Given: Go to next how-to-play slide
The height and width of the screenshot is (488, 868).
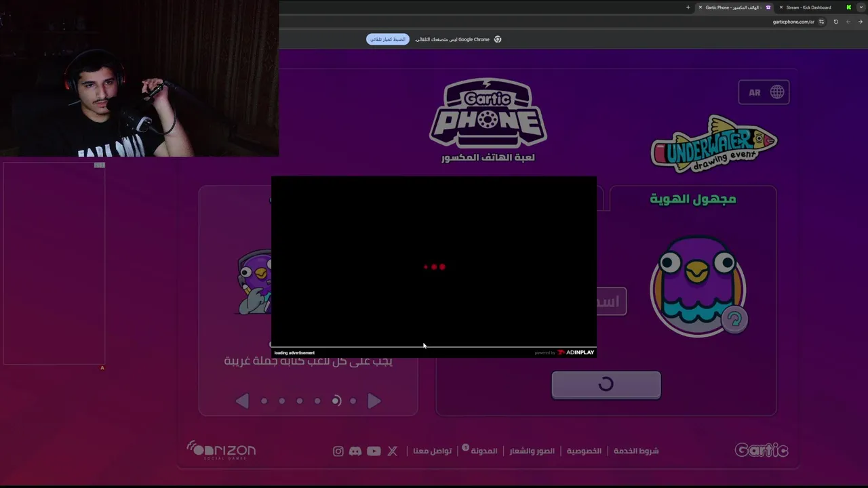Looking at the screenshot, I should point(374,401).
